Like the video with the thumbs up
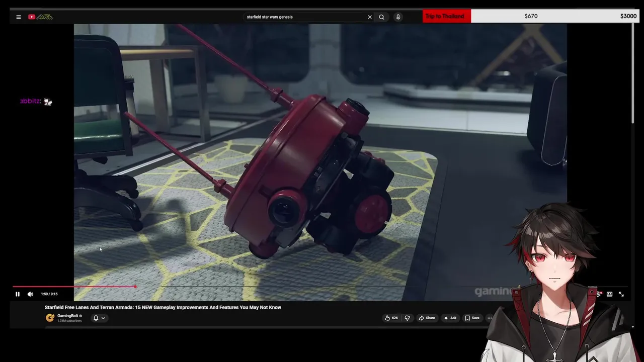Image resolution: width=644 pixels, height=362 pixels. pos(391,318)
